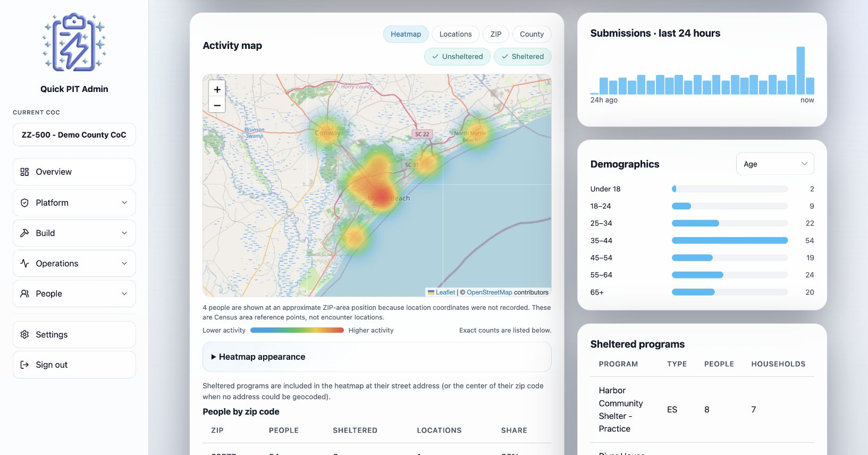
Task: Click the 25–34 age progress bar
Action: (730, 223)
